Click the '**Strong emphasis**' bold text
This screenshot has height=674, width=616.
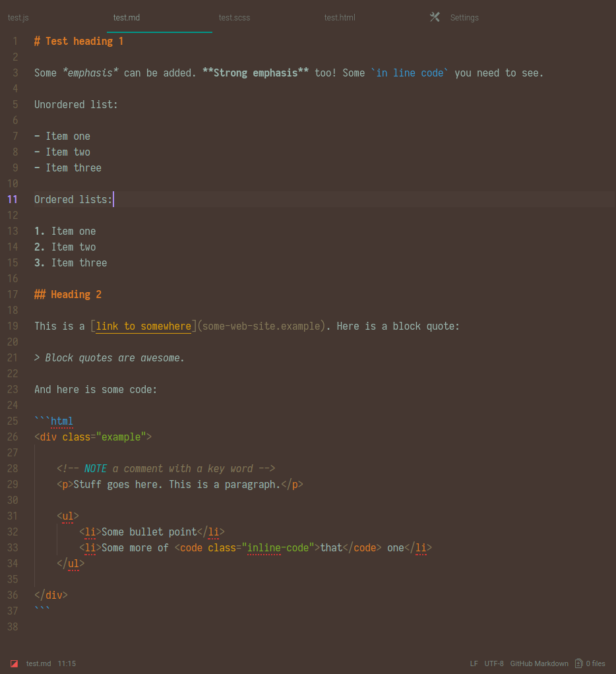255,73
